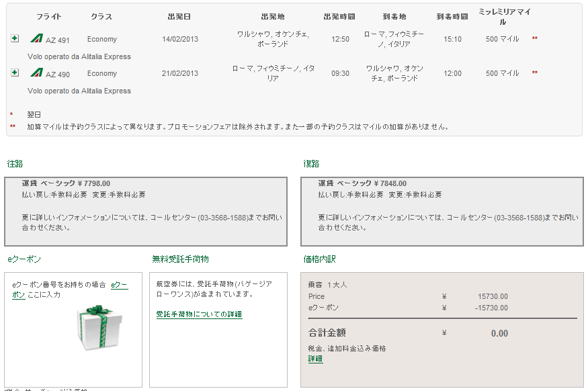Click departure date 14/02/2013
The width and height of the screenshot is (588, 391).
180,39
